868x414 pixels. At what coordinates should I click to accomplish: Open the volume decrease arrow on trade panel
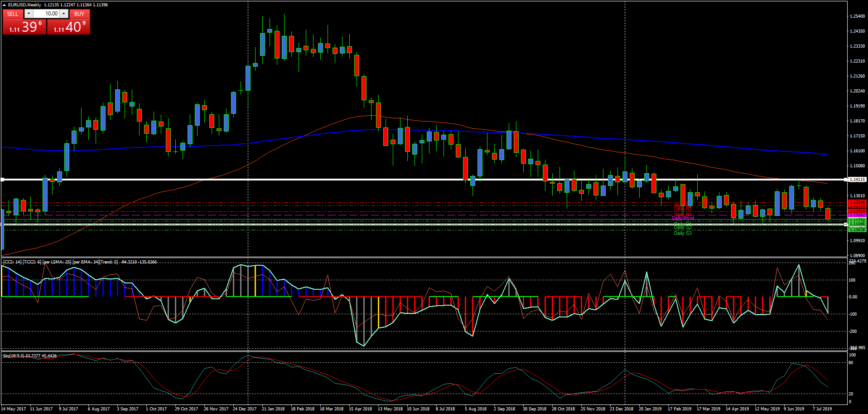(x=29, y=14)
